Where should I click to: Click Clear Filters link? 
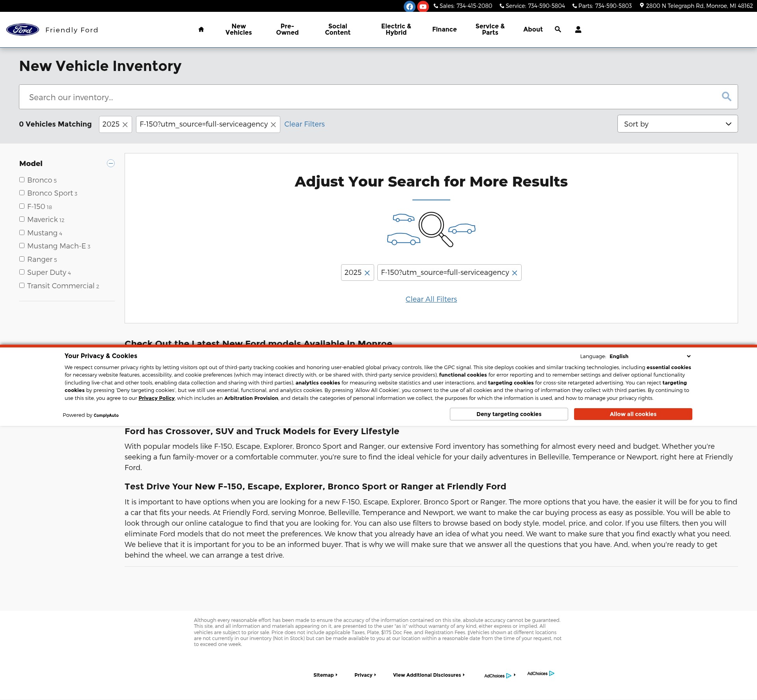pos(304,124)
